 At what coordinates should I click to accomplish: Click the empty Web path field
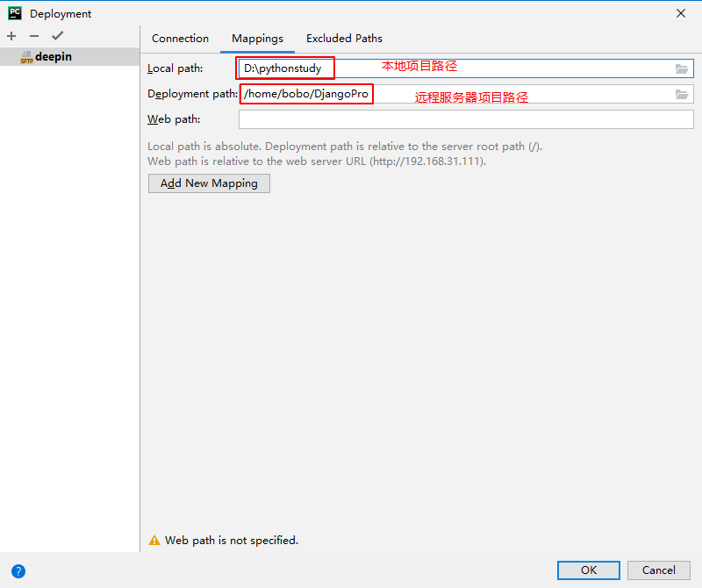coord(466,119)
